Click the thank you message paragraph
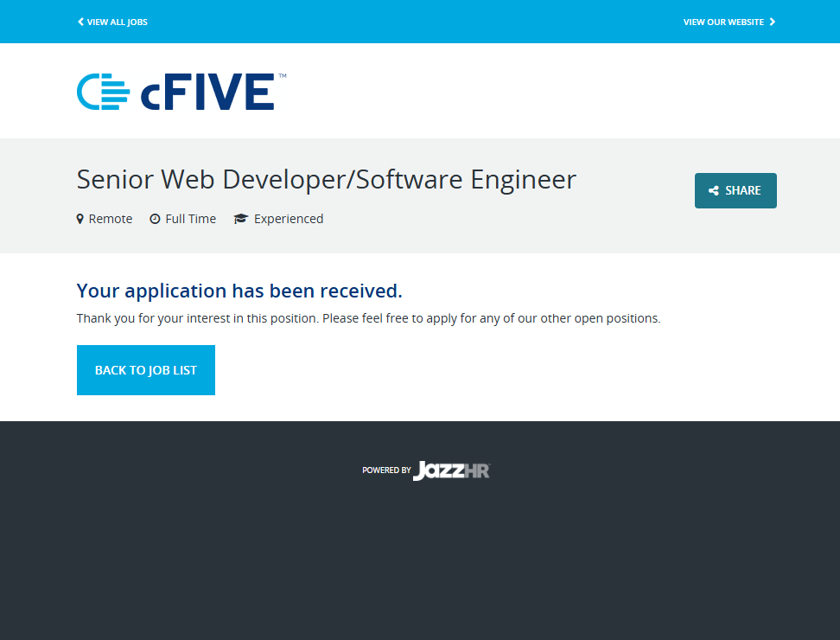The image size is (840, 640). click(368, 318)
